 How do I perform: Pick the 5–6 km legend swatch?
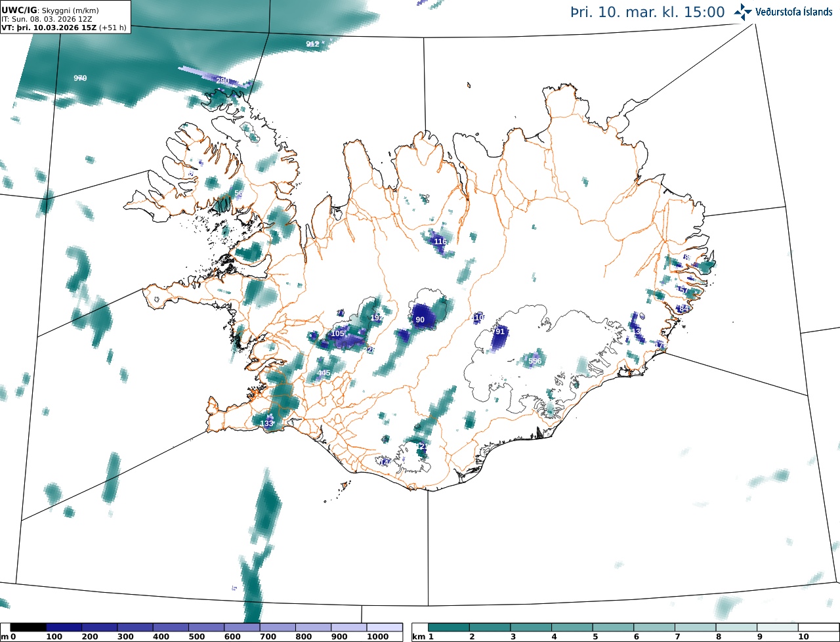click(614, 628)
